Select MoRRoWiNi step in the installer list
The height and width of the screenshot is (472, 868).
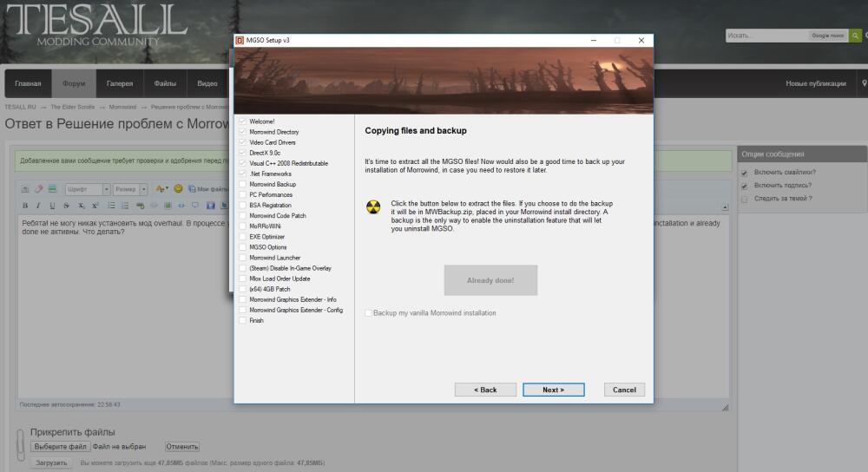click(x=265, y=226)
